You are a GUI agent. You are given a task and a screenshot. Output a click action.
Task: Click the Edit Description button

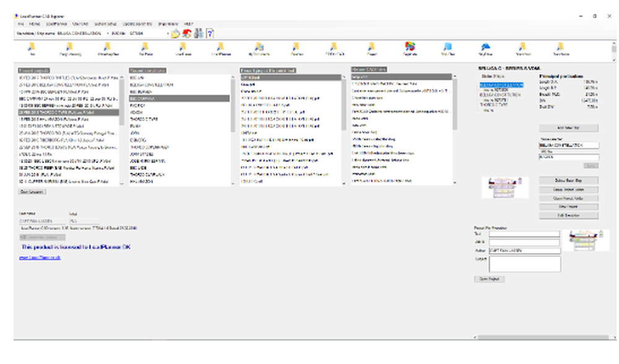(x=568, y=215)
